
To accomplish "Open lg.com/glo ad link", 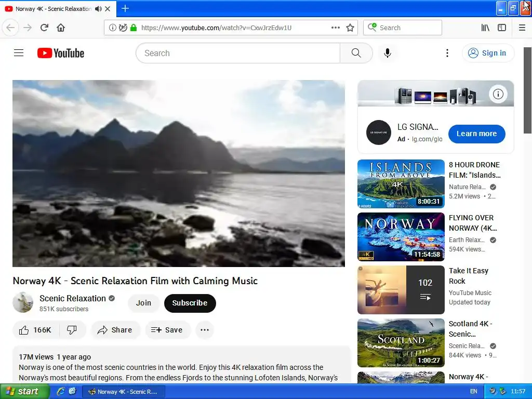I will (427, 139).
